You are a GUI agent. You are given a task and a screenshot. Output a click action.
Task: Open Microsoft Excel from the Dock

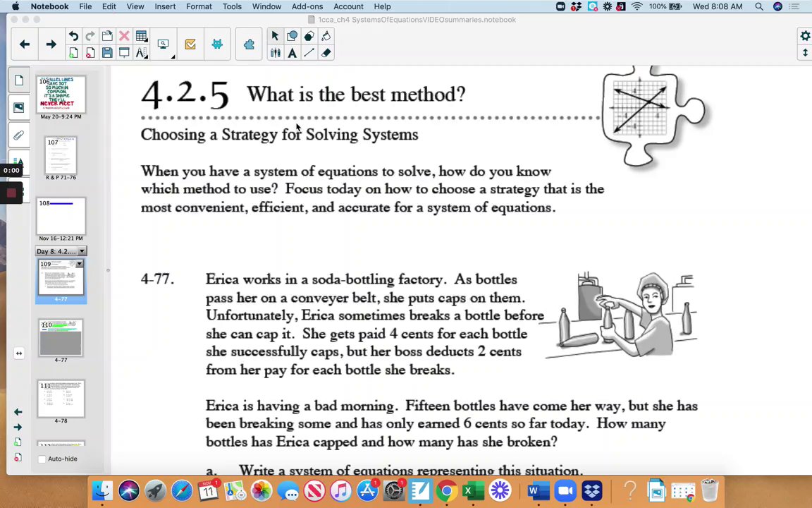pyautogui.click(x=473, y=490)
